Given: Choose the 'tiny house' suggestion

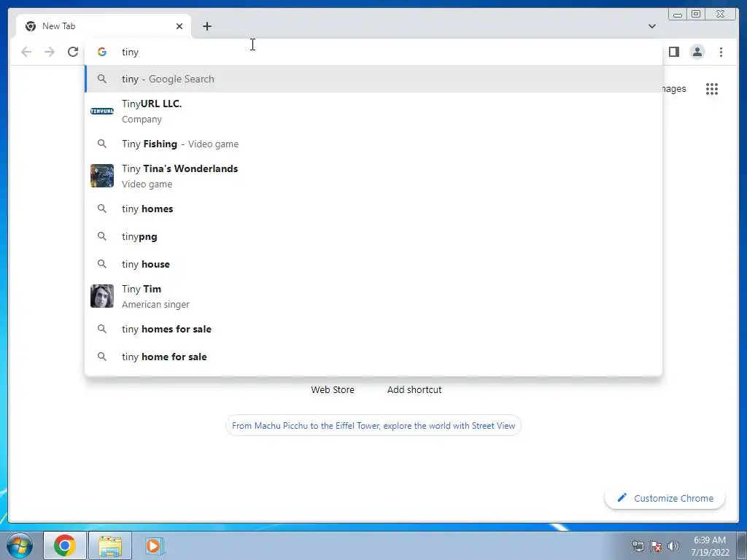Looking at the screenshot, I should click(x=373, y=264).
